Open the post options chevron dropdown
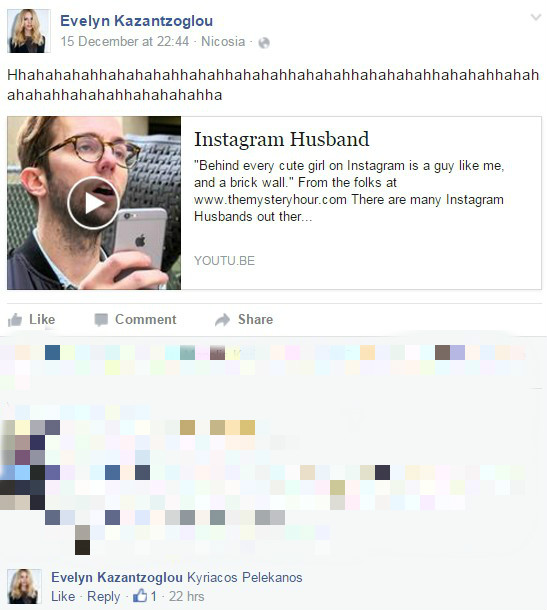The width and height of the screenshot is (547, 610). 536,17
